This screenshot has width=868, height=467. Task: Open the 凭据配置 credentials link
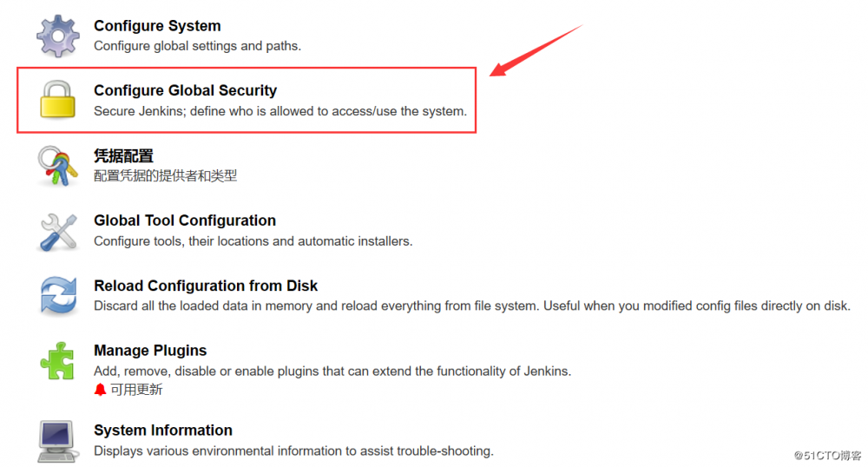(123, 156)
